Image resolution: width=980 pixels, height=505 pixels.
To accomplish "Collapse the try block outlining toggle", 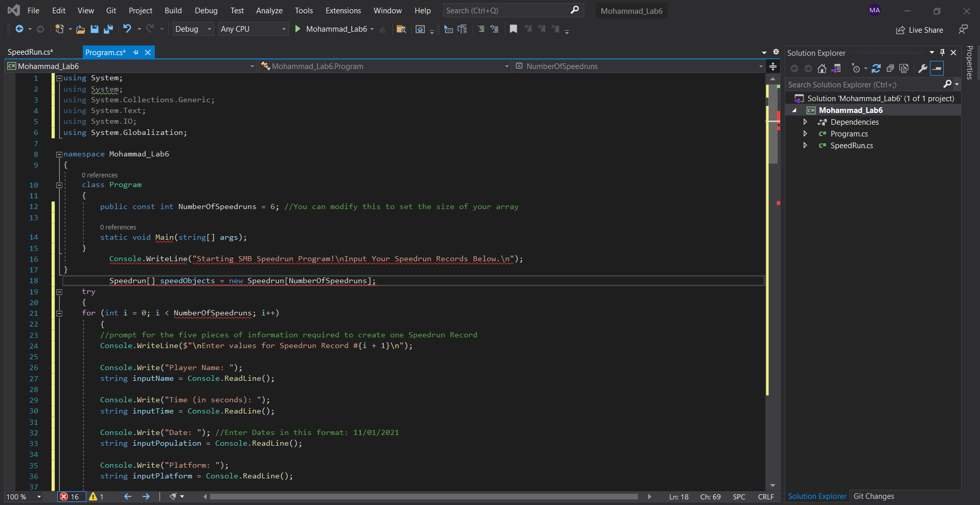I will [x=59, y=292].
